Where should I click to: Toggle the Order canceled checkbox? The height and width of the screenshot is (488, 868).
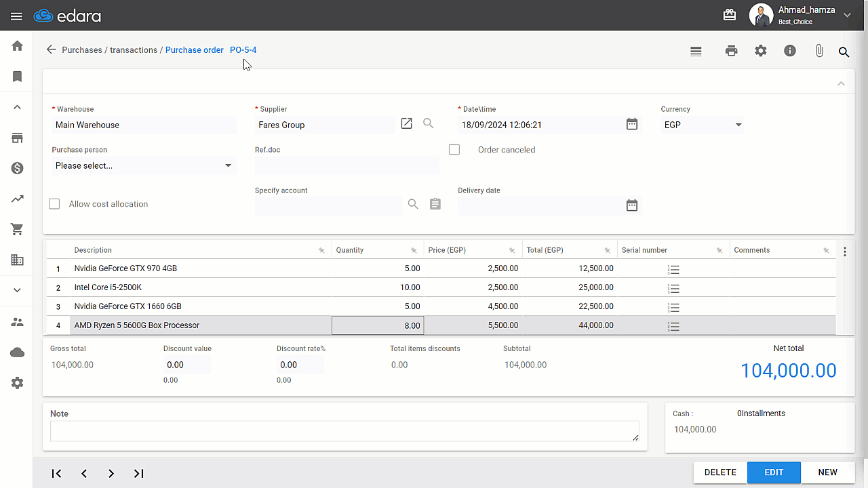tap(454, 150)
